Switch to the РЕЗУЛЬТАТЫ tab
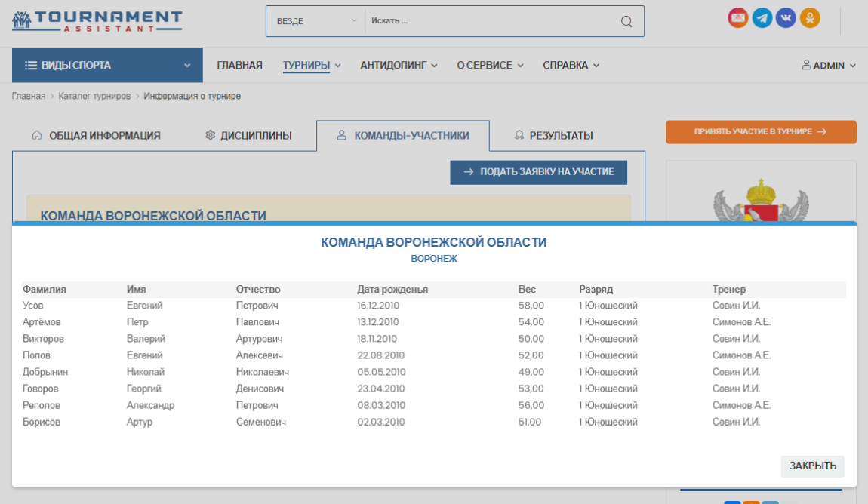Image resolution: width=868 pixels, height=504 pixels. coord(553,136)
